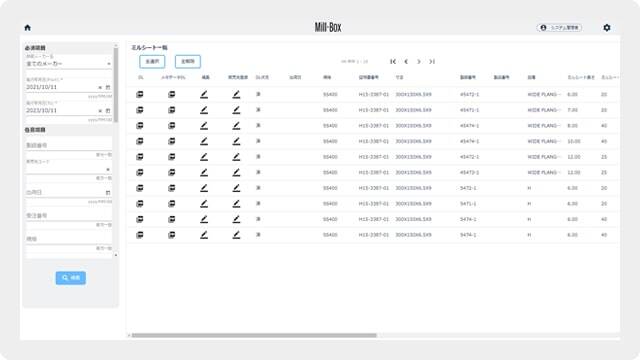This screenshot has height=360, width=640.
Task: Click the second pencil icon in the last table row
Action: point(236,235)
